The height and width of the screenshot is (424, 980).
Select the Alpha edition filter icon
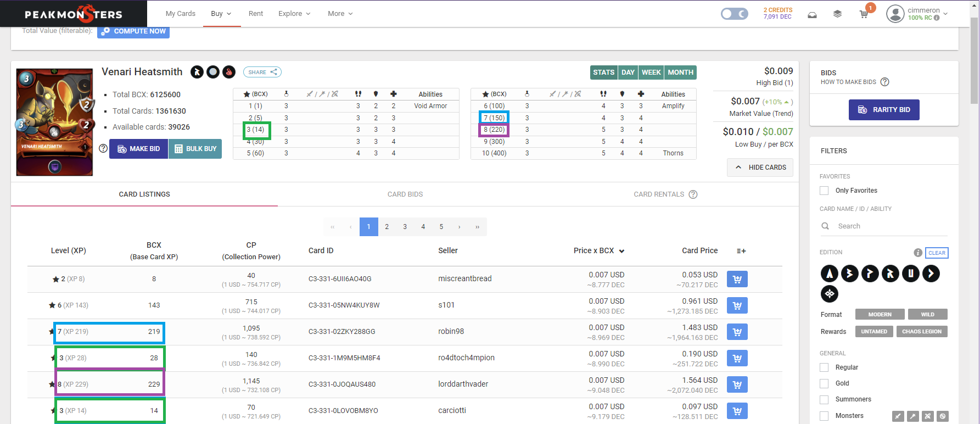click(x=830, y=274)
